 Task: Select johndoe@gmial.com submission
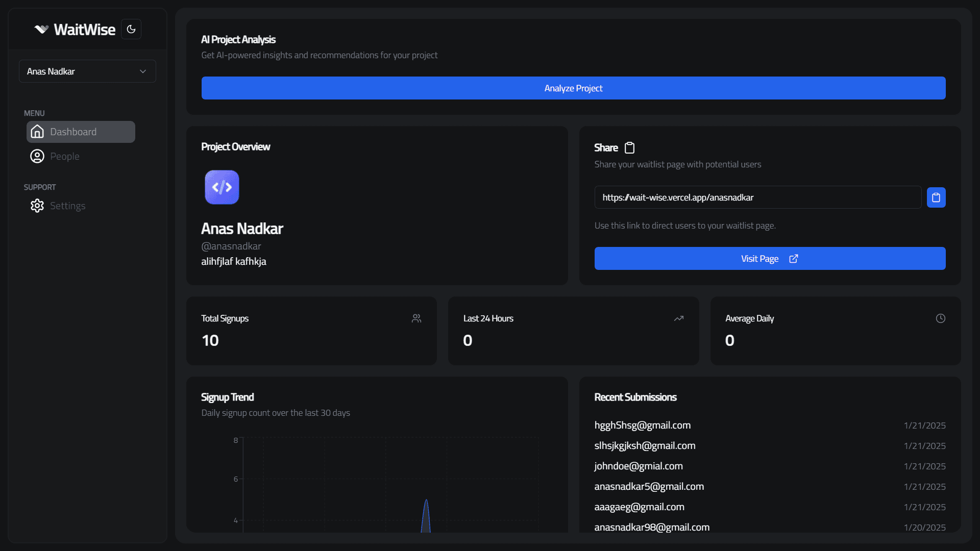pos(639,466)
